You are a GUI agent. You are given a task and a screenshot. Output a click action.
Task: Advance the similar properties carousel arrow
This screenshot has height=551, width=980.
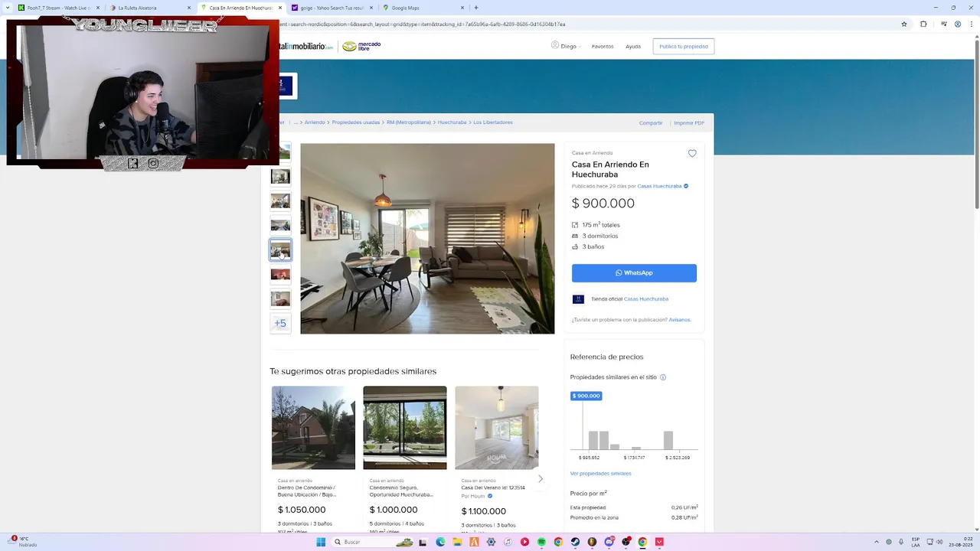[541, 479]
